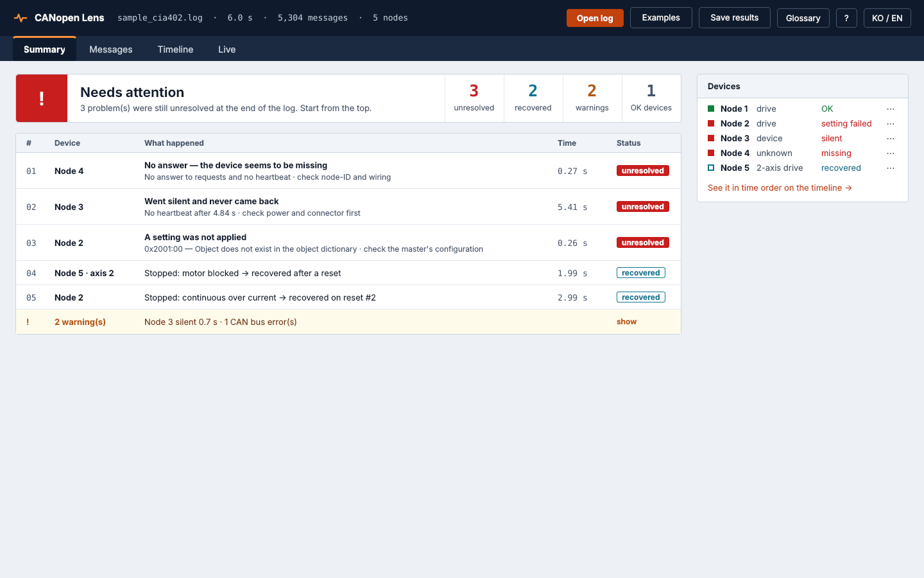Viewport: 924px width, 578px height.
Task: Click unresolved badge at 5.41 s
Action: pyautogui.click(x=643, y=207)
